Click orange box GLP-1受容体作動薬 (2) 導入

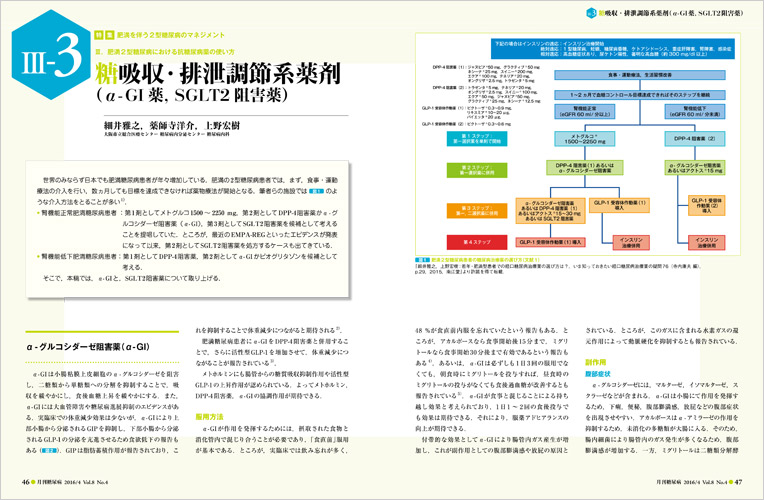tap(707, 205)
